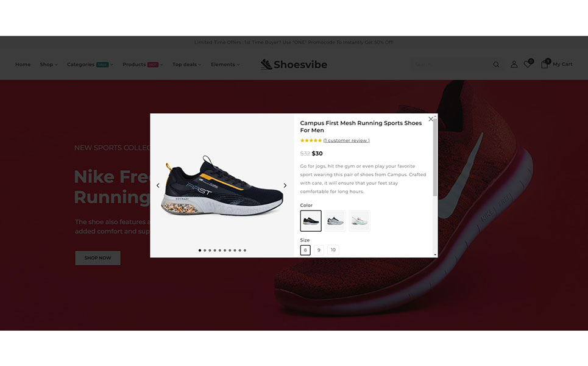
Task: Show next product image with right arrow
Action: click(285, 185)
